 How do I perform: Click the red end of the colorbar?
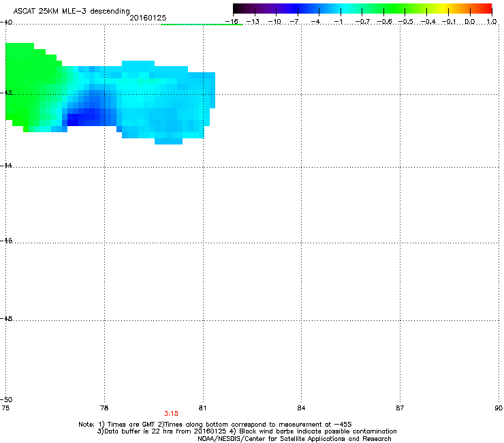tap(487, 9)
